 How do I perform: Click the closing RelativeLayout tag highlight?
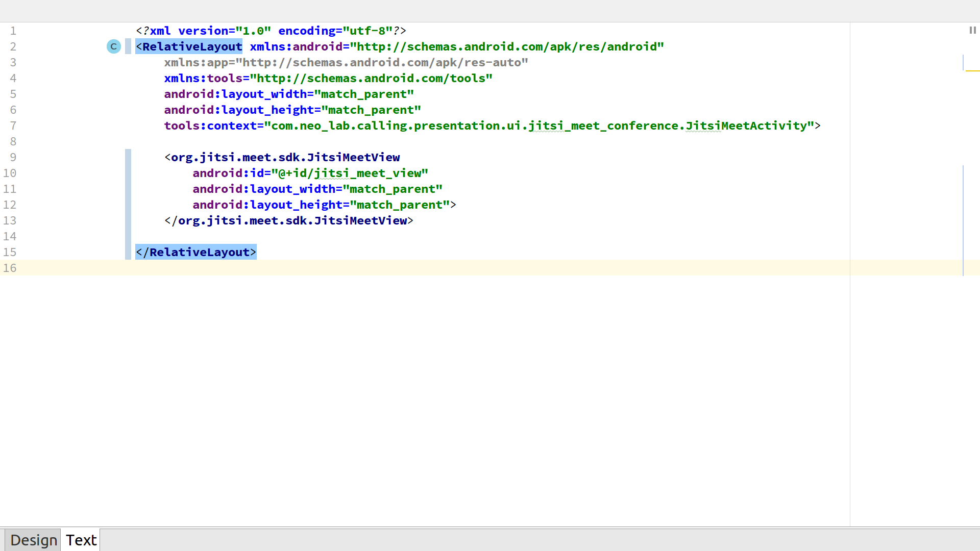click(195, 252)
